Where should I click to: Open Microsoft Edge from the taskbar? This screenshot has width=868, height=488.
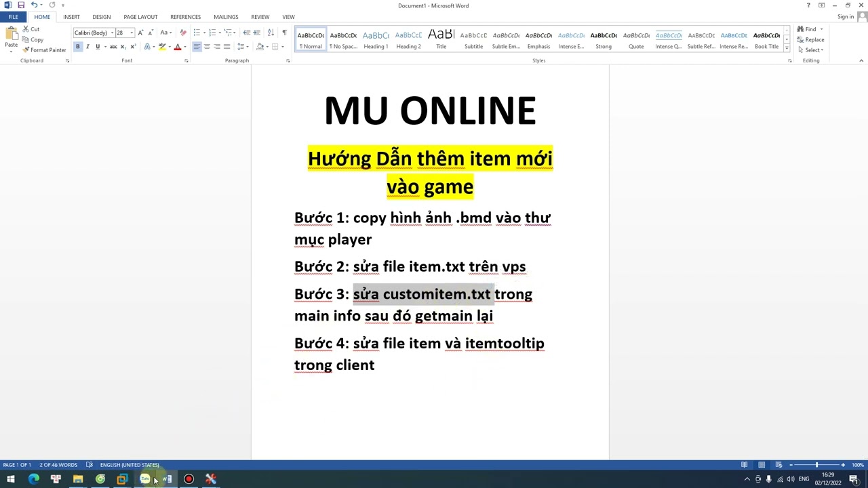[x=33, y=479]
